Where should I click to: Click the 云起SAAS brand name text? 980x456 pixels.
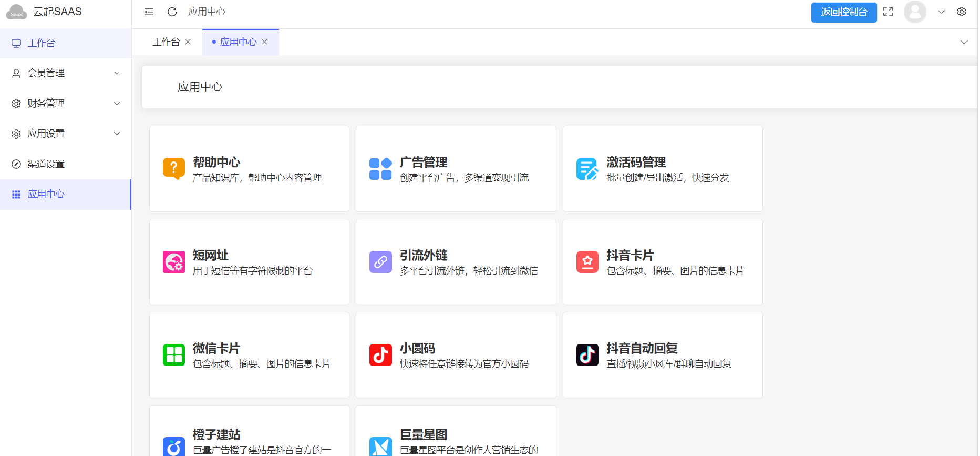point(57,12)
